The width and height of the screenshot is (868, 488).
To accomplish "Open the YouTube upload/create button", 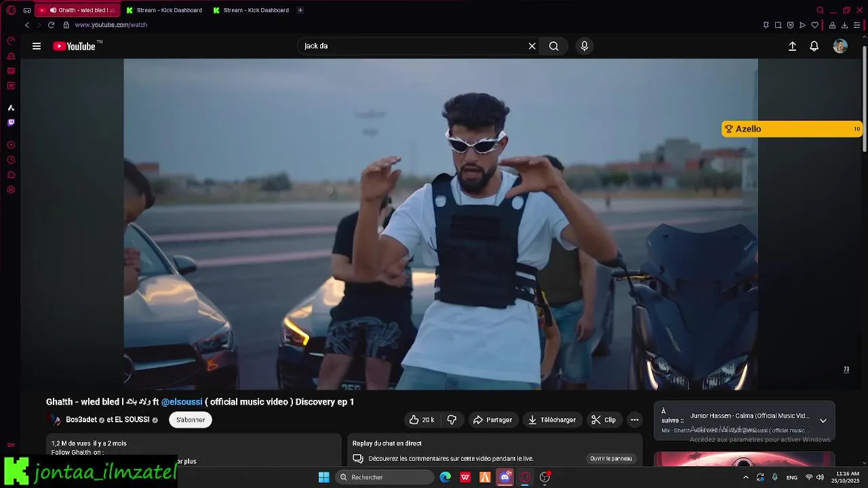I will 792,46.
